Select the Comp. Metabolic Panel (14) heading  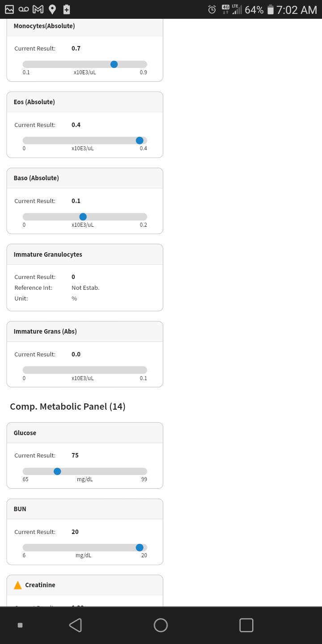coord(68,407)
